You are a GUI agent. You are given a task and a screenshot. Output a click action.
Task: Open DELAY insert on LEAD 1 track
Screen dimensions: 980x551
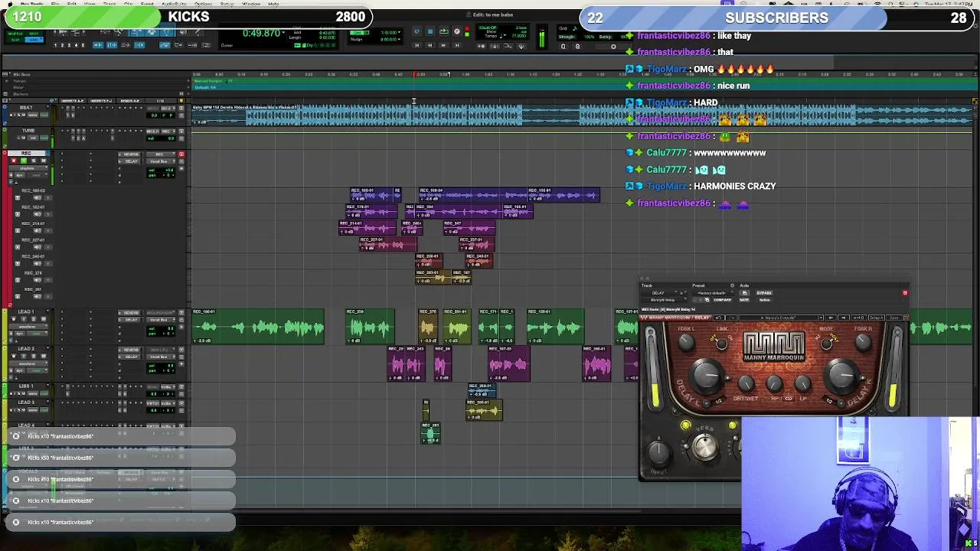132,320
